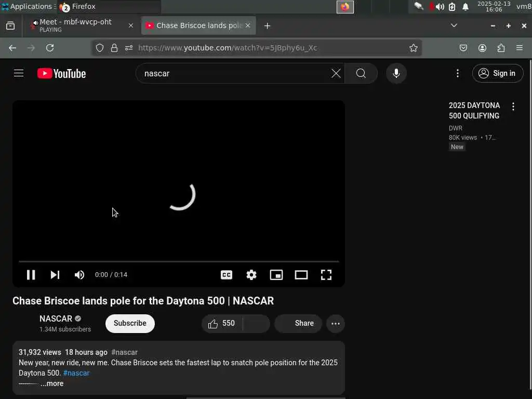Switch to theater mode
This screenshot has height=399, width=532.
(301, 275)
